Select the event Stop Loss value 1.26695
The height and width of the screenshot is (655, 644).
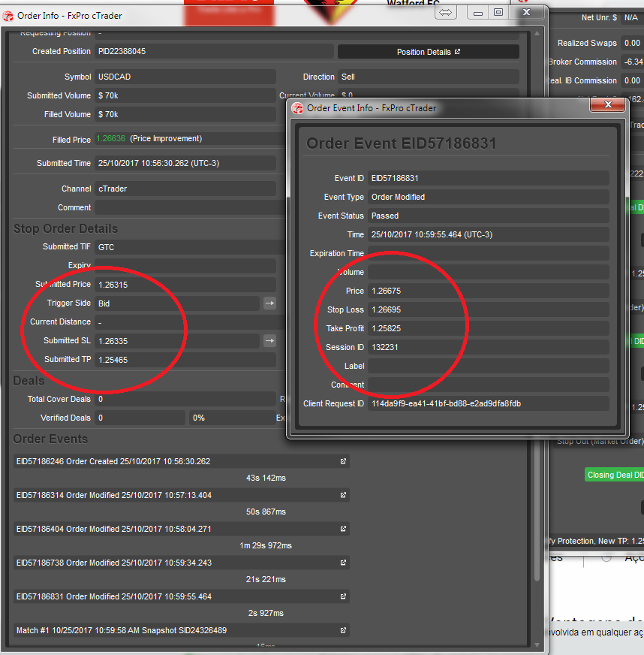pos(386,310)
